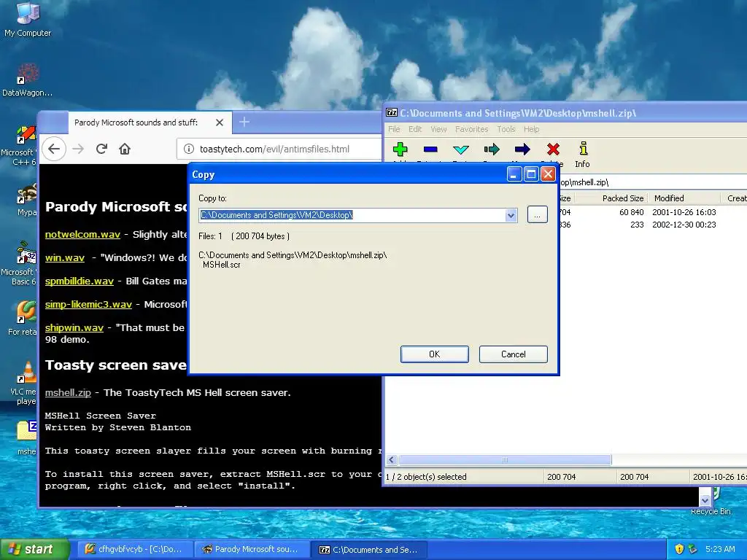Click the 7-Zip Test checkmark icon
The width and height of the screenshot is (747, 560).
pos(461,149)
